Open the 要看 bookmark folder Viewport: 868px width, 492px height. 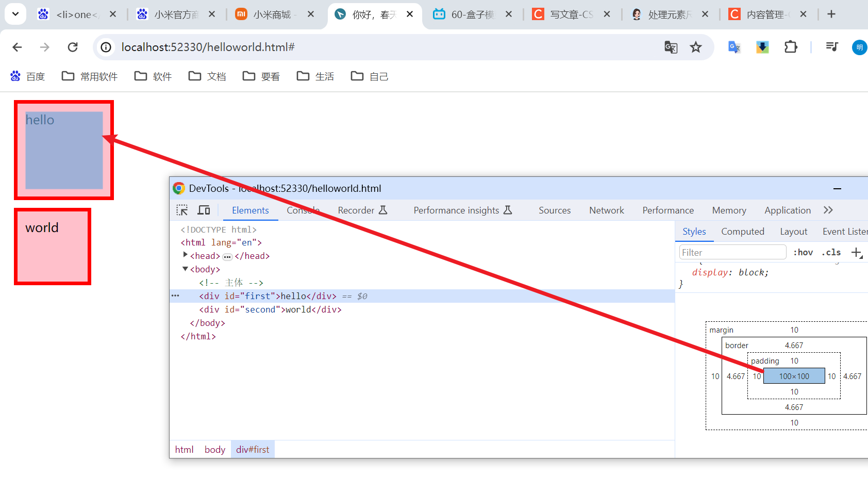(x=261, y=76)
